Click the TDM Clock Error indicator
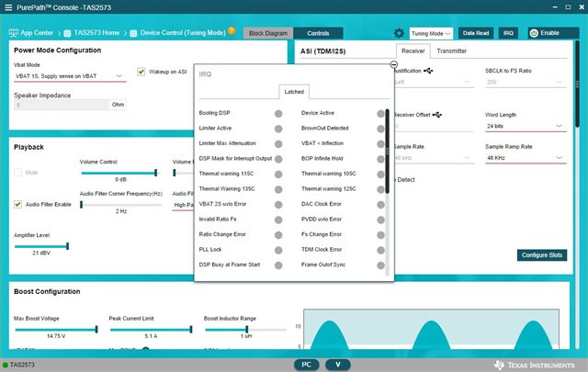 pyautogui.click(x=380, y=250)
